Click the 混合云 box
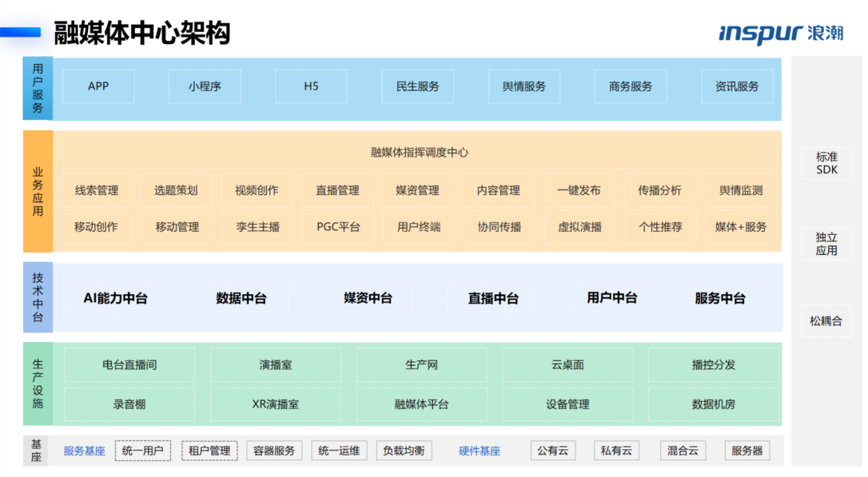 pos(682,451)
